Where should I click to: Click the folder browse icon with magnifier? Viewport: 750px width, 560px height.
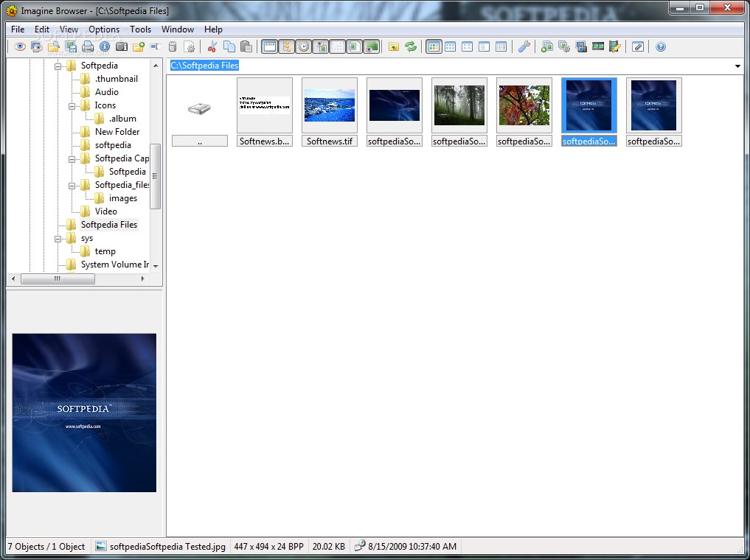click(x=54, y=47)
